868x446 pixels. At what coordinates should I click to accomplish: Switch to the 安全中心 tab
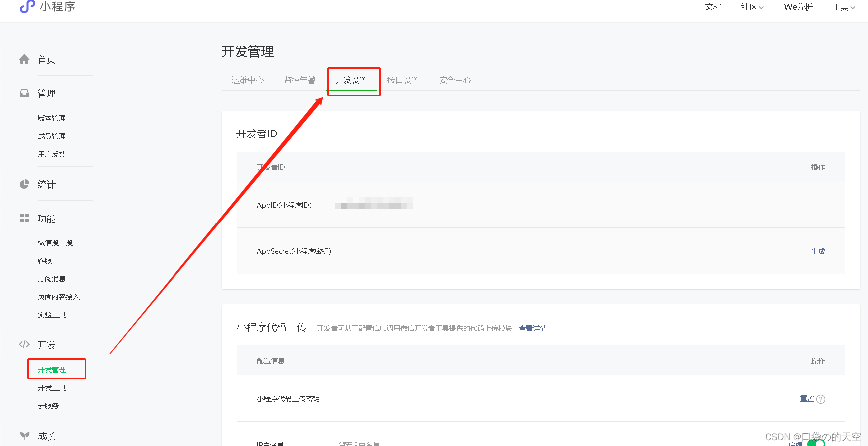(455, 80)
